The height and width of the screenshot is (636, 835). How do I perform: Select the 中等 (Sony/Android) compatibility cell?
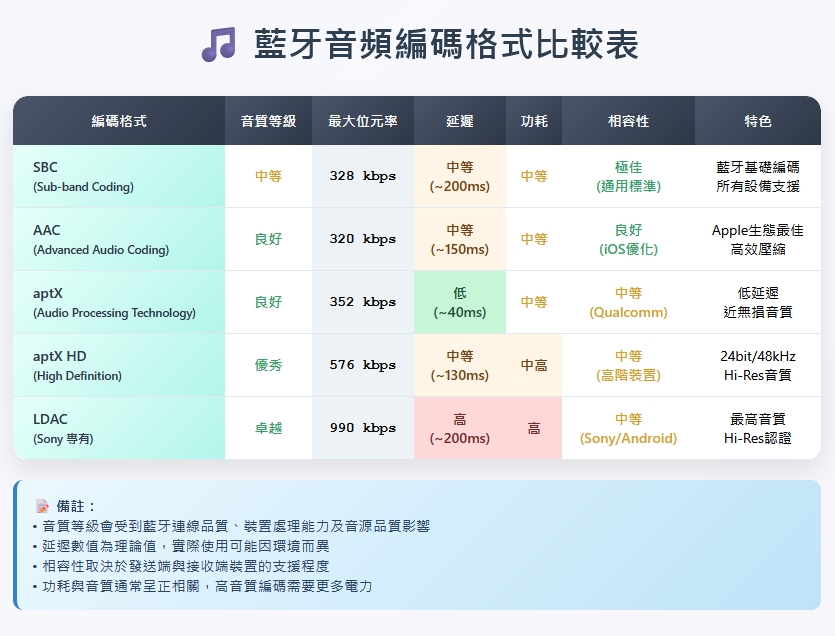(x=628, y=428)
